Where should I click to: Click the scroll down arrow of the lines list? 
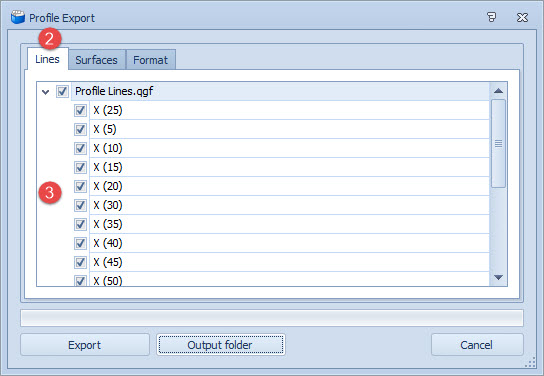[x=499, y=277]
